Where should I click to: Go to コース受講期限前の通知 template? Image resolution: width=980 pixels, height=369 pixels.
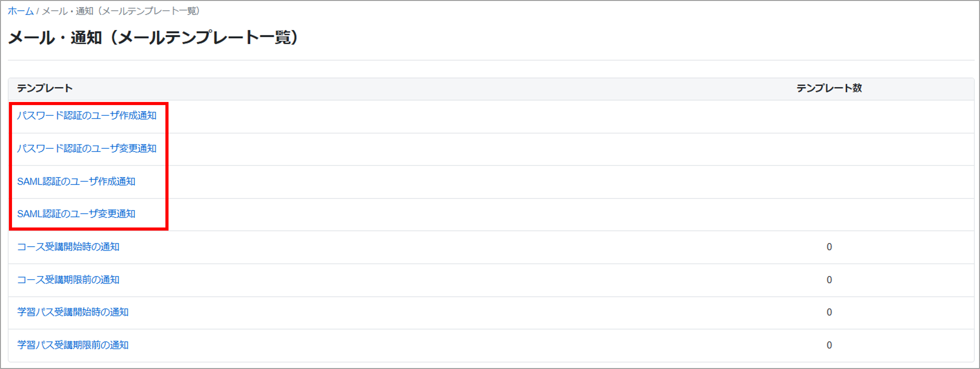(x=68, y=280)
